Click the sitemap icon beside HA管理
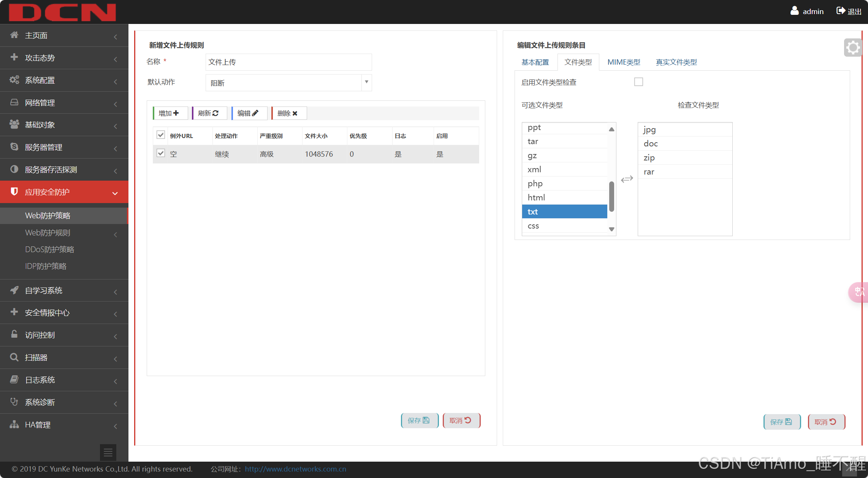The height and width of the screenshot is (478, 868). coord(14,424)
